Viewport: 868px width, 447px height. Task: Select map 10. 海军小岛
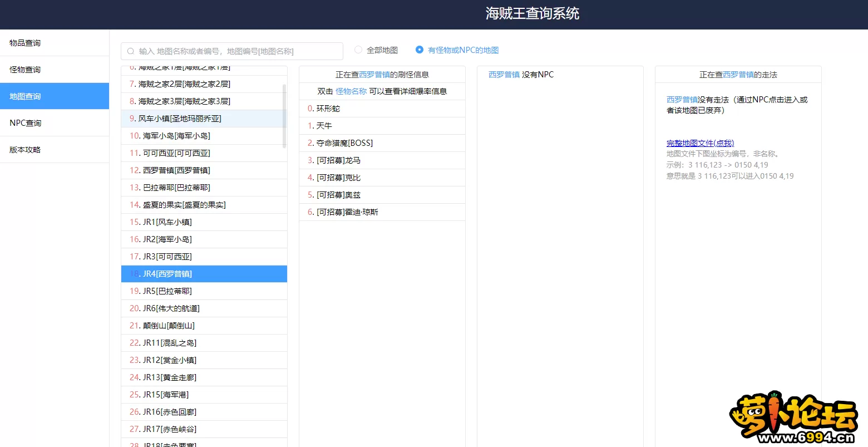coord(204,136)
